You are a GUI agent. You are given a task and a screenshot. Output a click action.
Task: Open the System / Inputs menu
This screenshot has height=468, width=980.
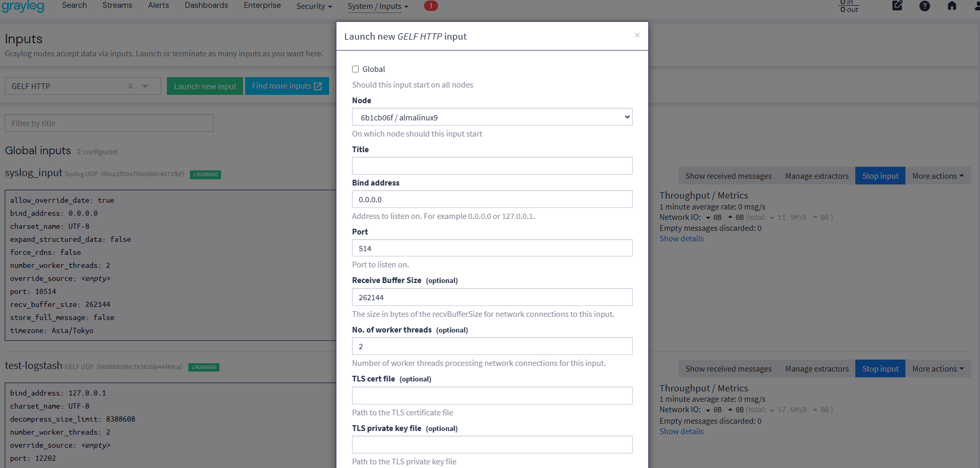[x=378, y=6]
